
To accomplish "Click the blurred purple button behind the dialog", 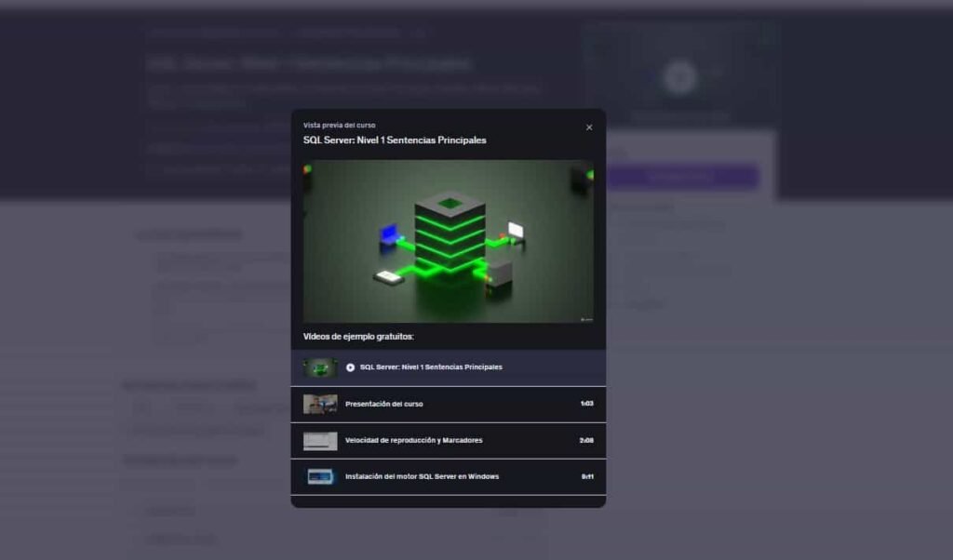I will 682,177.
